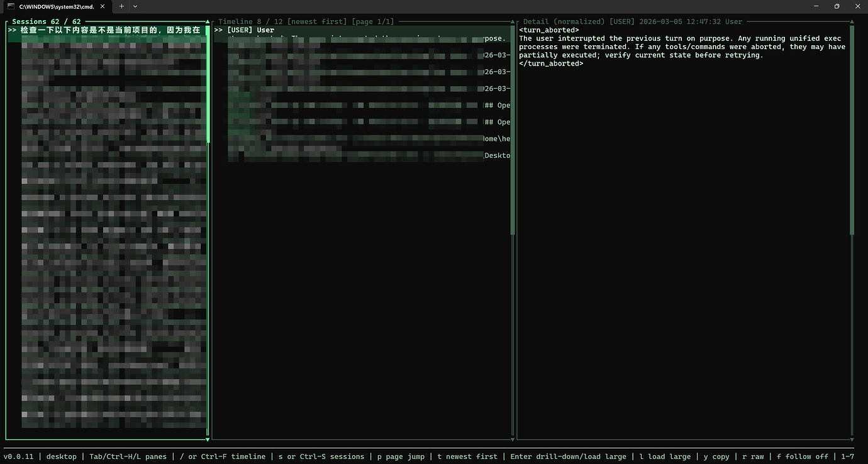Click the Timeline 8 / 12 panel title
The width and height of the screenshot is (868, 464).
(x=306, y=21)
